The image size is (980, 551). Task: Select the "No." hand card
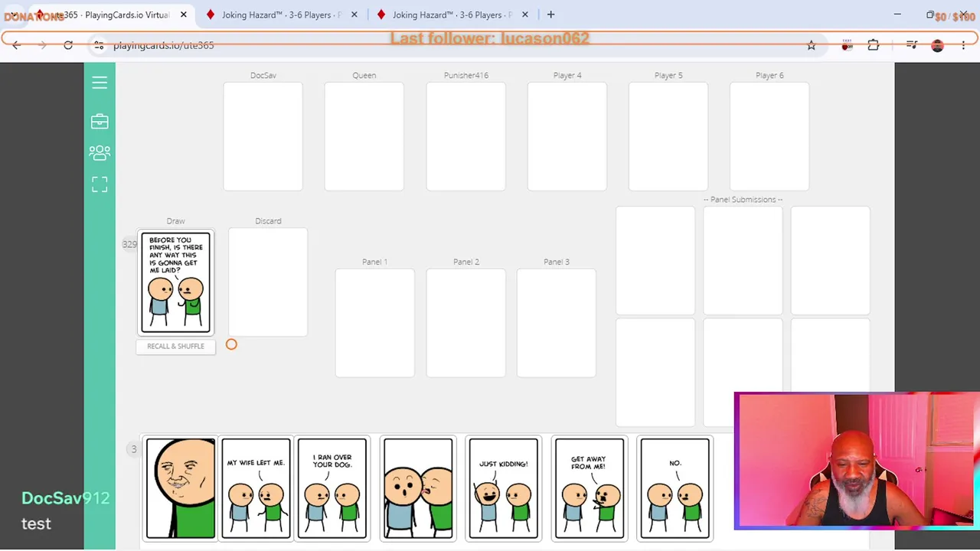tap(675, 489)
